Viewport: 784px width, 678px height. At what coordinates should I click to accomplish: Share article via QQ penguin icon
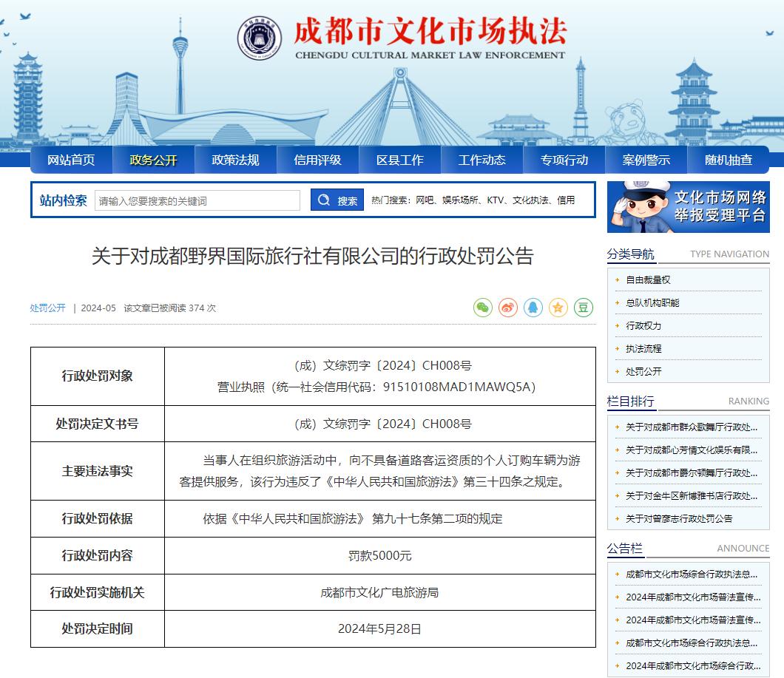(533, 308)
